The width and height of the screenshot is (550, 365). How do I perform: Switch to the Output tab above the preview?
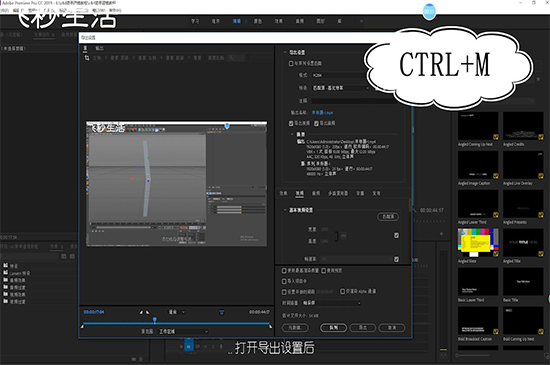tap(99, 48)
